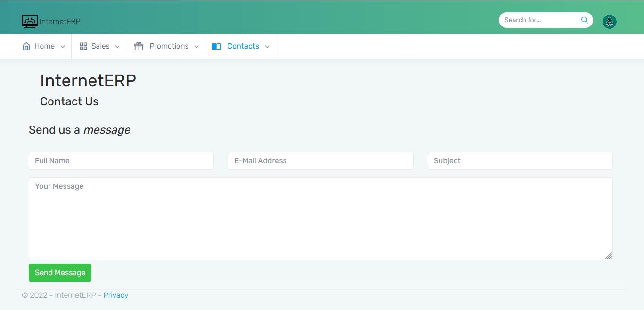Click the InternetERP brand text in header
The width and height of the screenshot is (644, 310).
(x=60, y=22)
